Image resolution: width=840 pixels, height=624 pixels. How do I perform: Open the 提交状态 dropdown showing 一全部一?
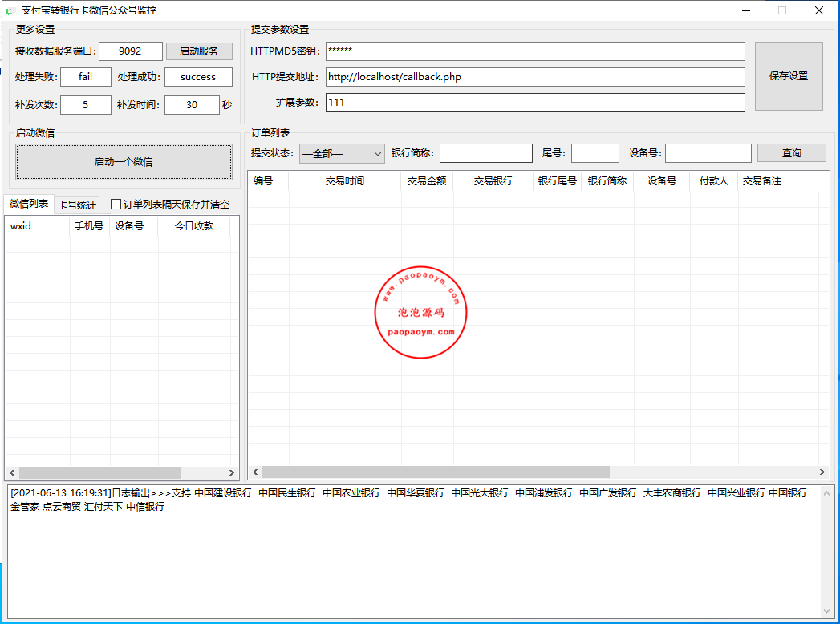click(342, 152)
